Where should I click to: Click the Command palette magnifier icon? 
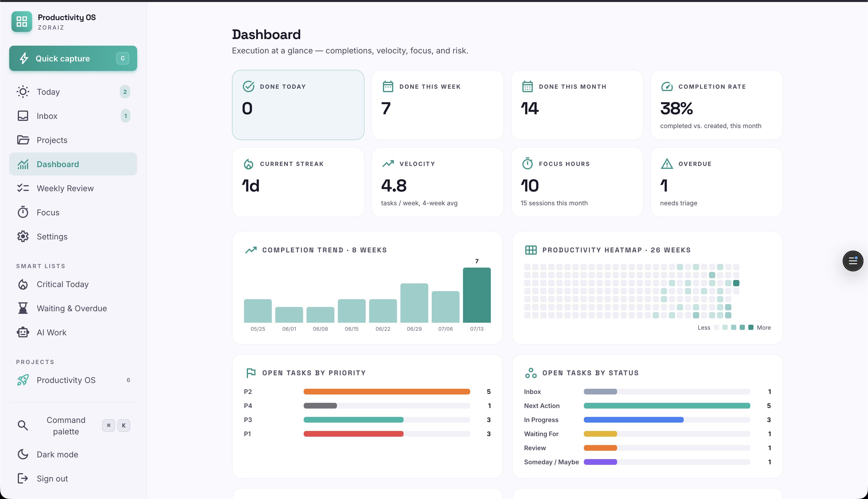click(23, 425)
